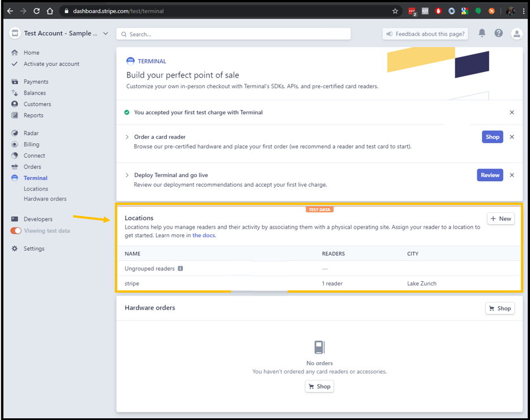Image resolution: width=530 pixels, height=420 pixels.
Task: Open Radar in the sidebar
Action: (x=31, y=133)
